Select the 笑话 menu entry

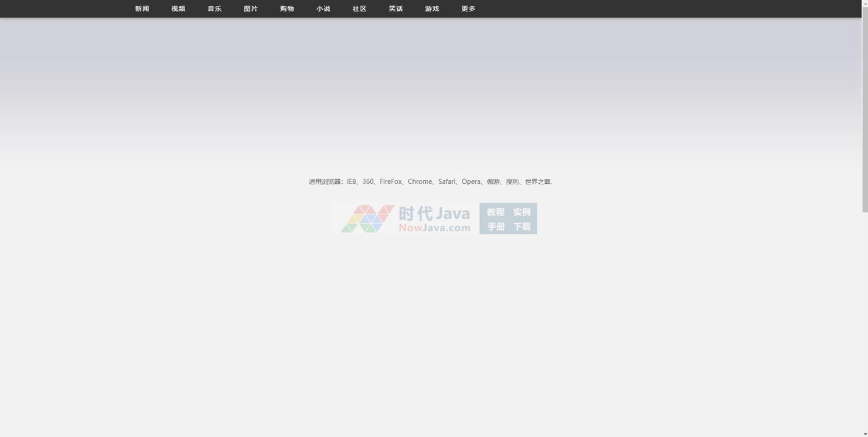pos(396,9)
